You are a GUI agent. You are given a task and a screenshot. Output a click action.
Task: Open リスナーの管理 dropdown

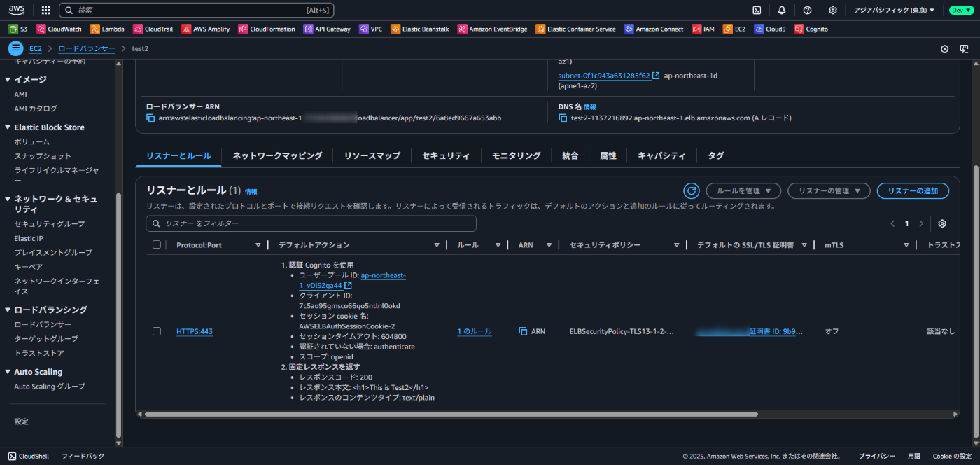click(829, 190)
